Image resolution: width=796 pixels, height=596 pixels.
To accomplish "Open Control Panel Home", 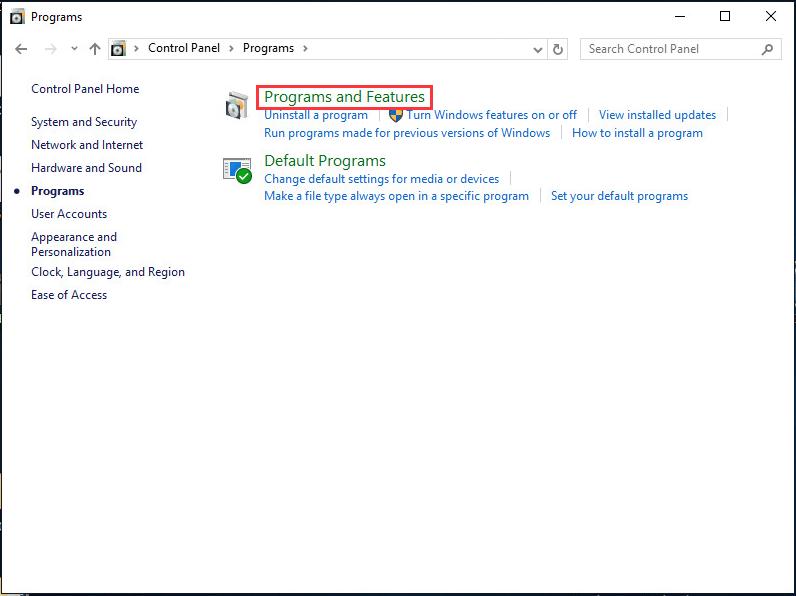I will pos(85,89).
